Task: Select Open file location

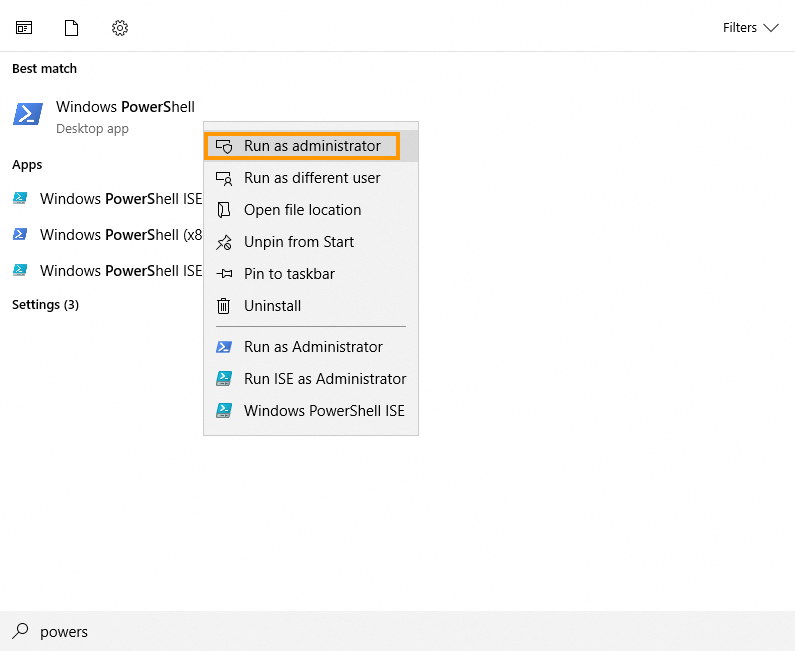Action: [311, 210]
